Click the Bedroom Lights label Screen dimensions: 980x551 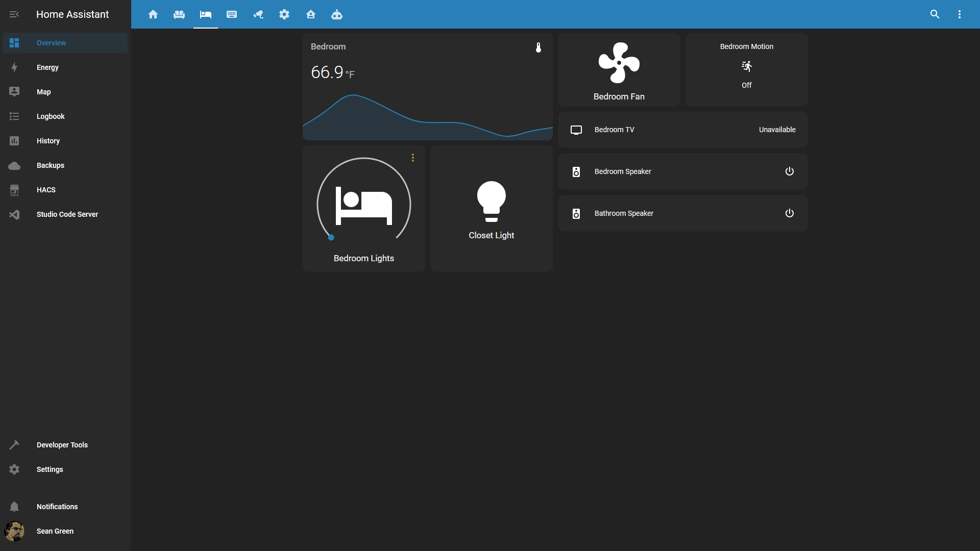[x=364, y=258]
